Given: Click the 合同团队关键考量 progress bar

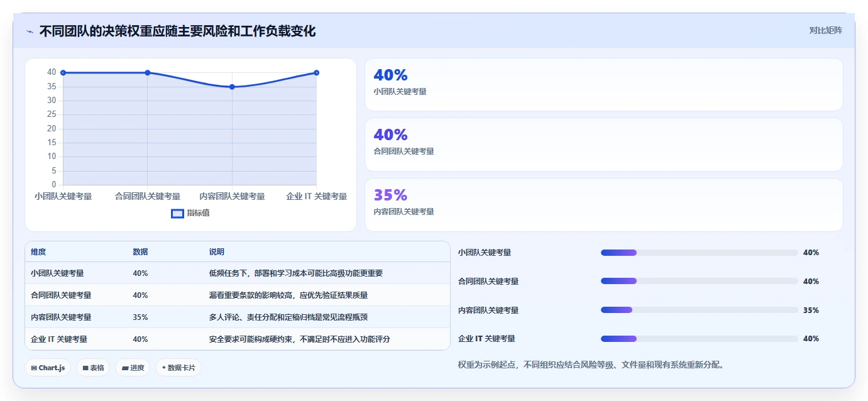Looking at the screenshot, I should pos(700,281).
